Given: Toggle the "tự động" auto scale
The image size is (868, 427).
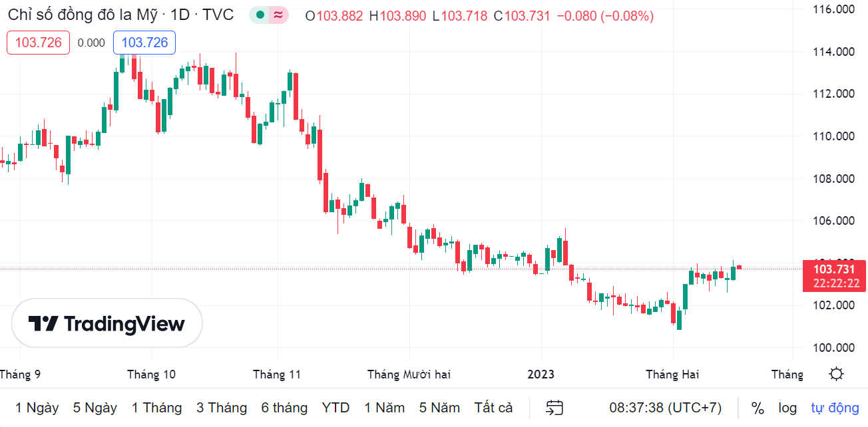Looking at the screenshot, I should pos(835,408).
